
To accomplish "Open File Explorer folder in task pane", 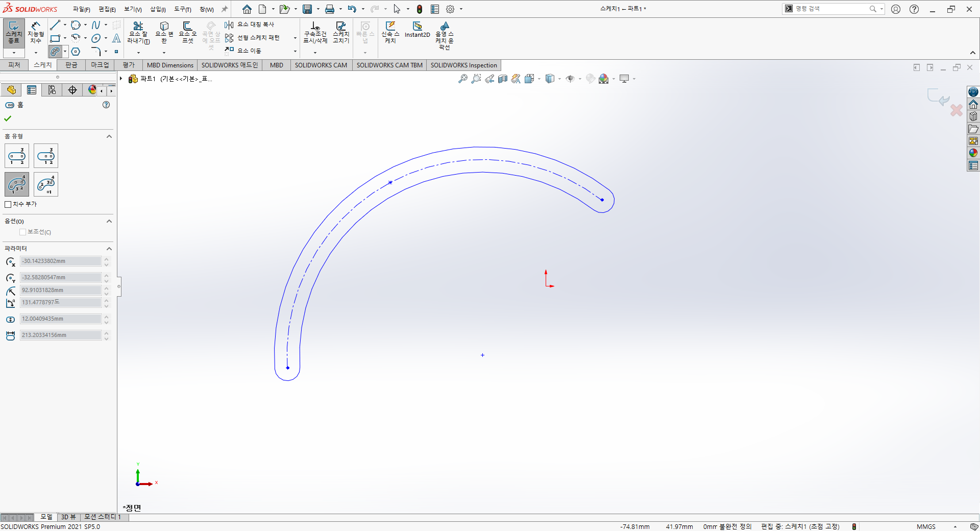I will (x=973, y=129).
